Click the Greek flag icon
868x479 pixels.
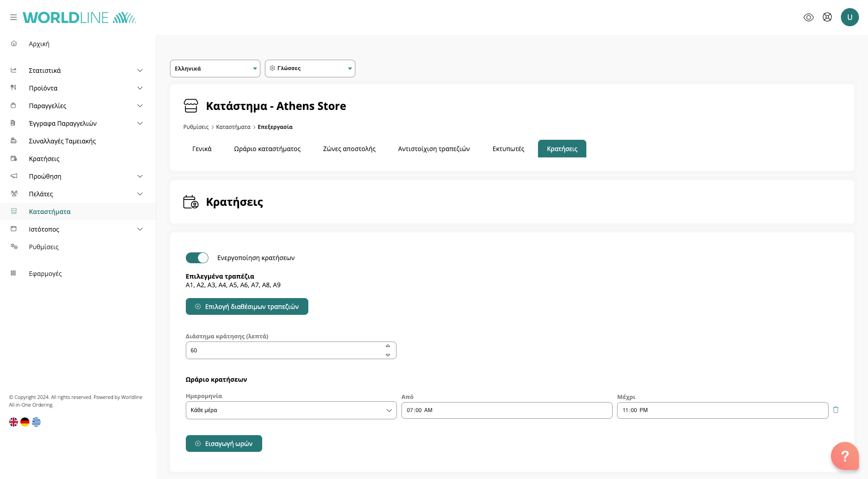click(x=36, y=422)
